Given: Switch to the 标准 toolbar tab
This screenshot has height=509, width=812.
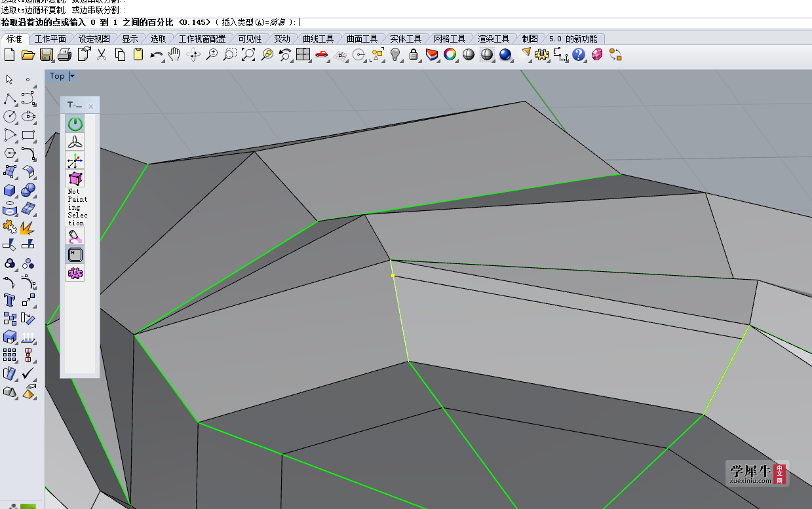Looking at the screenshot, I should [x=14, y=39].
